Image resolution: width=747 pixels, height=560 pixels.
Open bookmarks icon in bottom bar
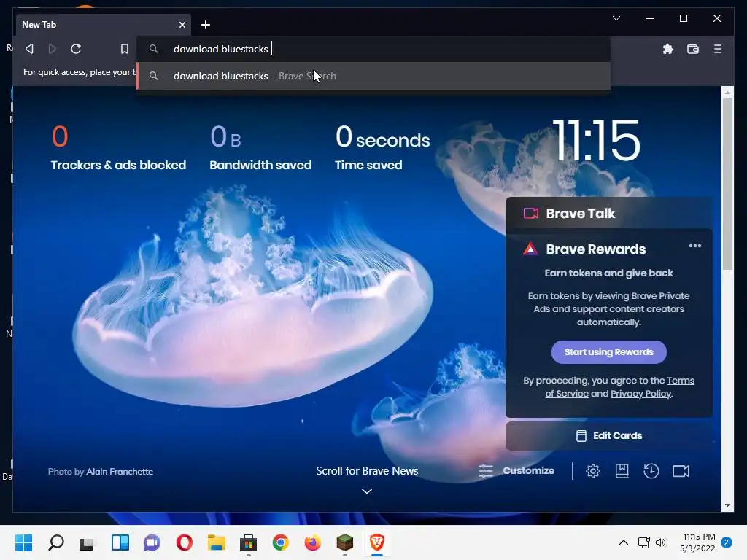[622, 471]
